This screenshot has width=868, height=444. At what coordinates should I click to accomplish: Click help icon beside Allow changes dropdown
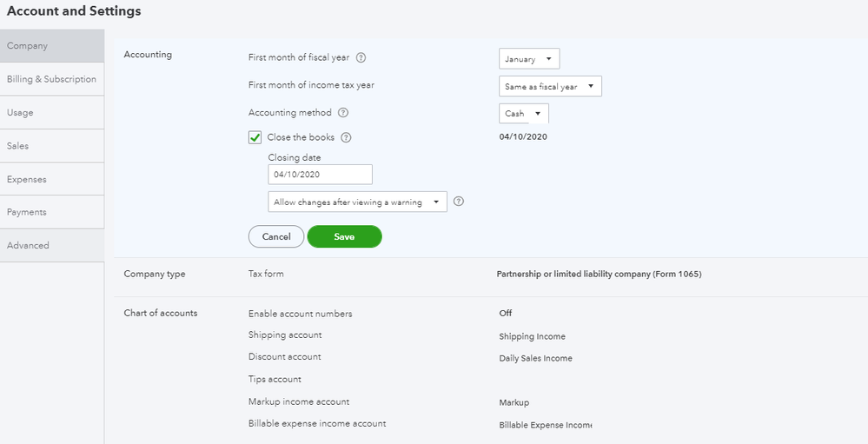click(459, 202)
